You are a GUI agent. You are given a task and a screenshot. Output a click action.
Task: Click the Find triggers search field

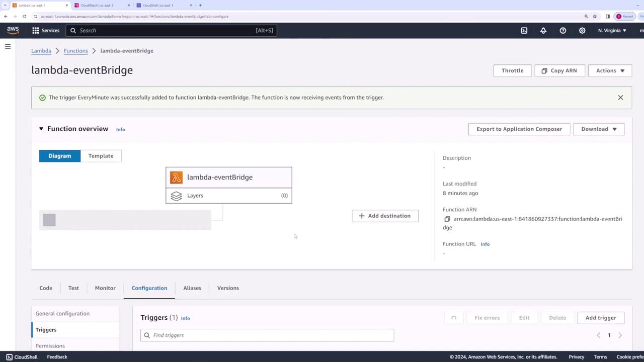click(x=267, y=335)
